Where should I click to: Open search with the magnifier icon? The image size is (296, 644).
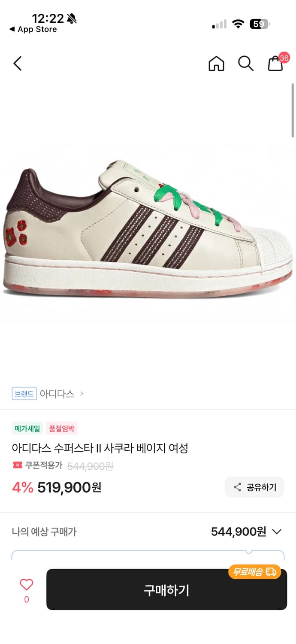coord(246,64)
